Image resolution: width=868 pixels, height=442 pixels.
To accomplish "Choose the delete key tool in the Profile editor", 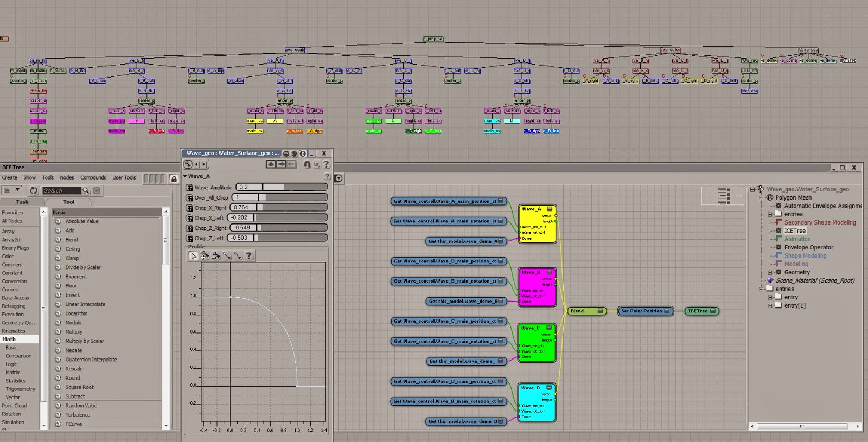I will pyautogui.click(x=215, y=256).
